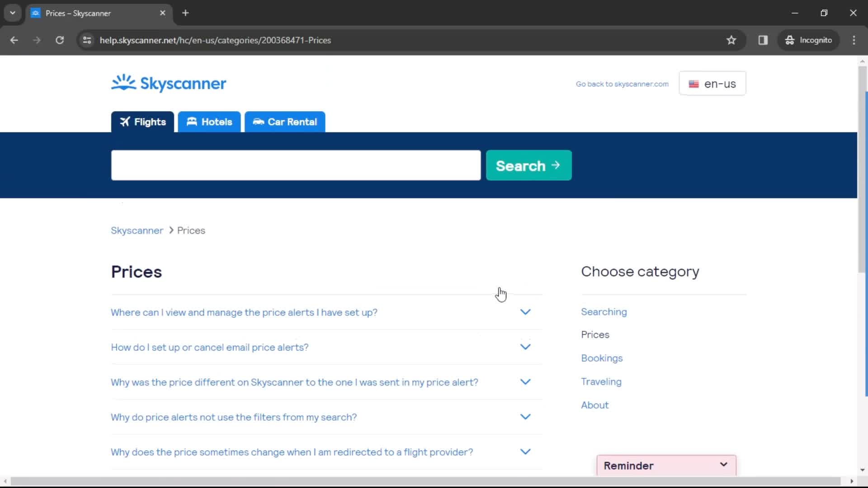Expand 'set up or cancel email price alerts'
Image resolution: width=868 pixels, height=488 pixels.
[x=326, y=347]
